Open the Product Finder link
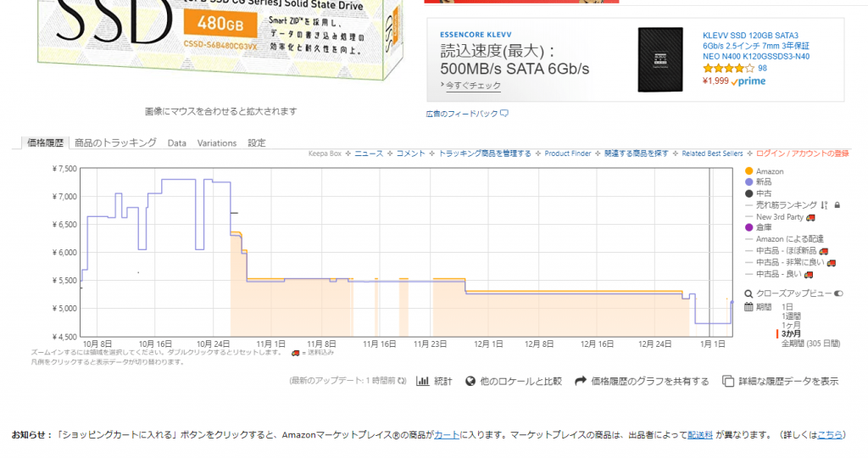 click(x=568, y=154)
